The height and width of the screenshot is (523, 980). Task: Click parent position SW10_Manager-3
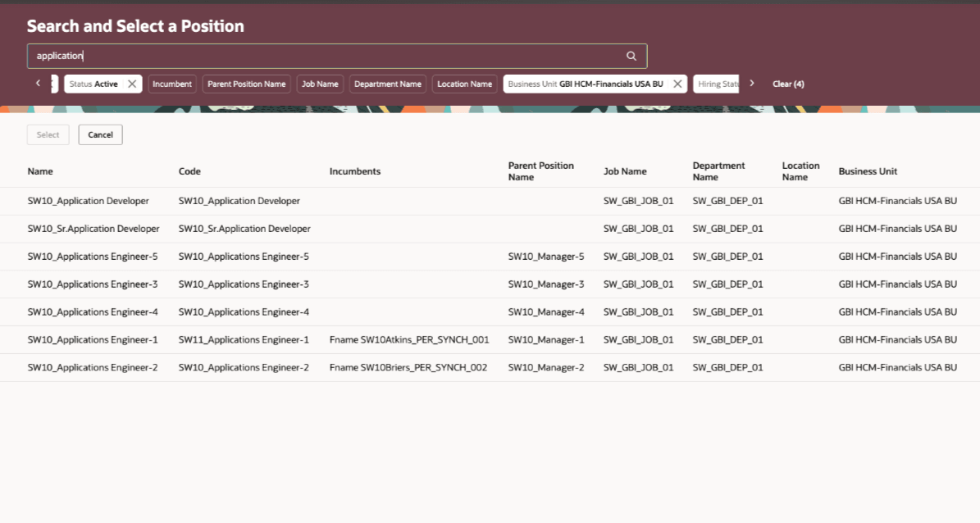[x=546, y=284]
